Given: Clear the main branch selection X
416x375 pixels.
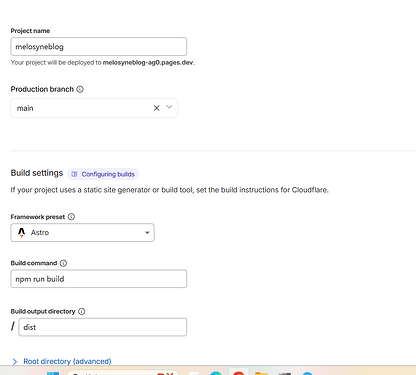Looking at the screenshot, I should pos(157,108).
